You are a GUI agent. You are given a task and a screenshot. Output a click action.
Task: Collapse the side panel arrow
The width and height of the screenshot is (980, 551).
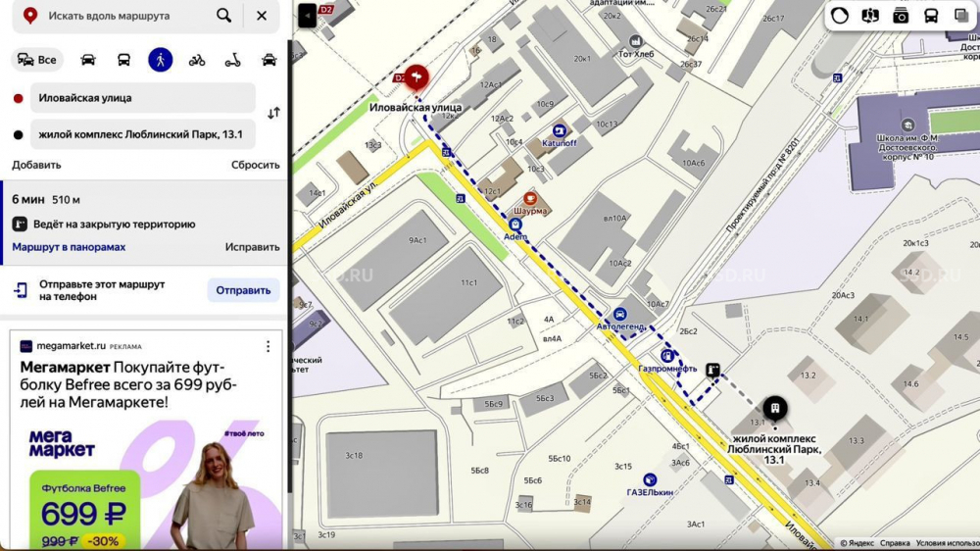coord(307,16)
